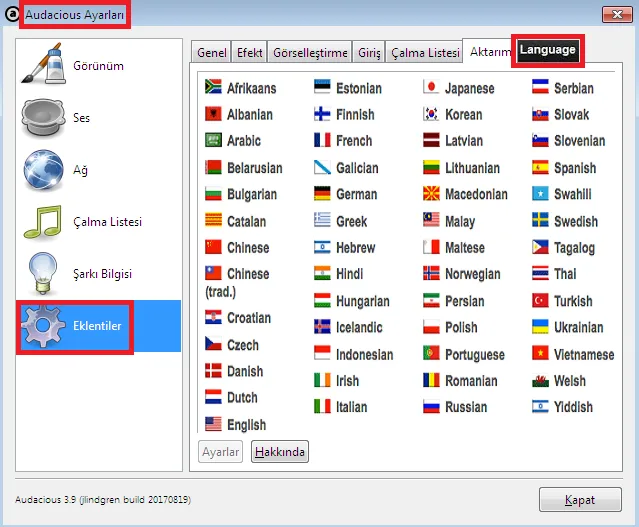Select the Aktarım tab

pyautogui.click(x=489, y=51)
